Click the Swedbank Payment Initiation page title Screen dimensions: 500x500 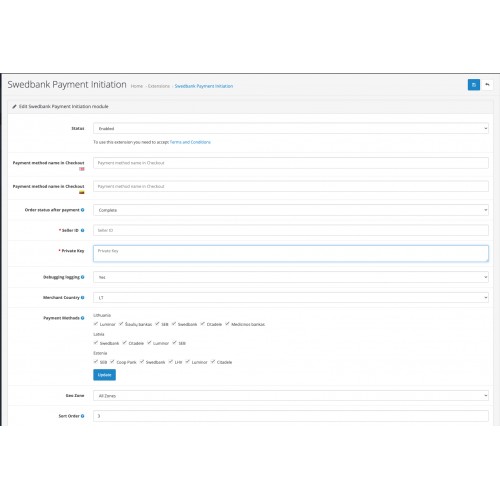67,85
